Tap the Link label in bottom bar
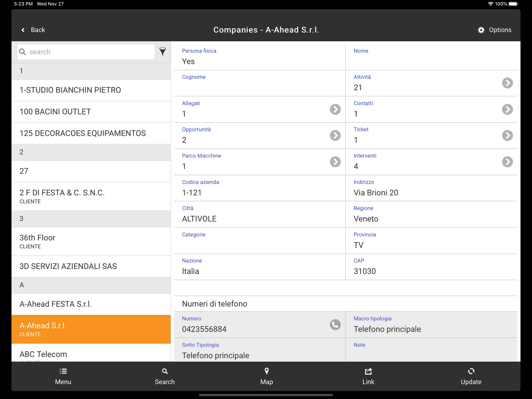This screenshot has height=399, width=532. 368,382
